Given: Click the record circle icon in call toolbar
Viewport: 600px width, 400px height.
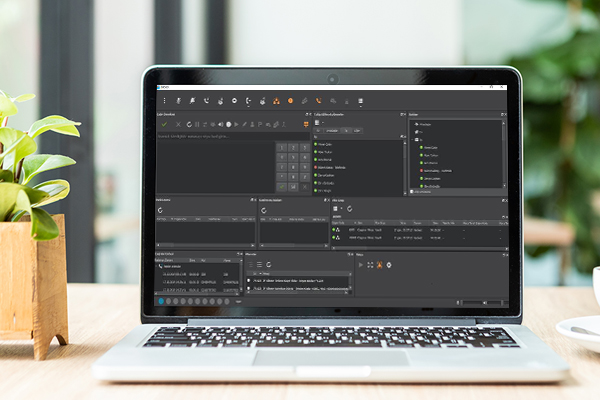Looking at the screenshot, I should 229,124.
